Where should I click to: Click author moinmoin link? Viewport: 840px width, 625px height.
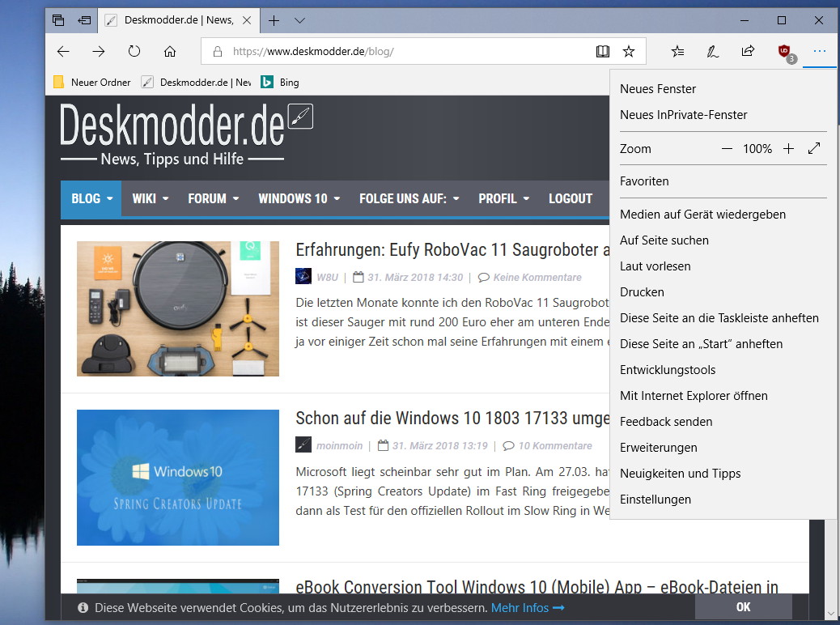coord(339,446)
